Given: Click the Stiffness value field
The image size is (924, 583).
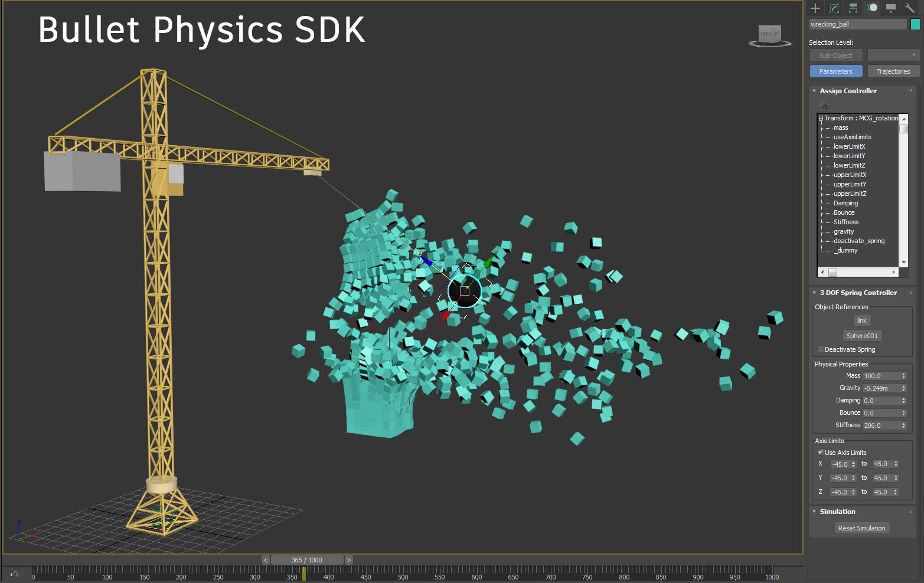Looking at the screenshot, I should point(881,425).
